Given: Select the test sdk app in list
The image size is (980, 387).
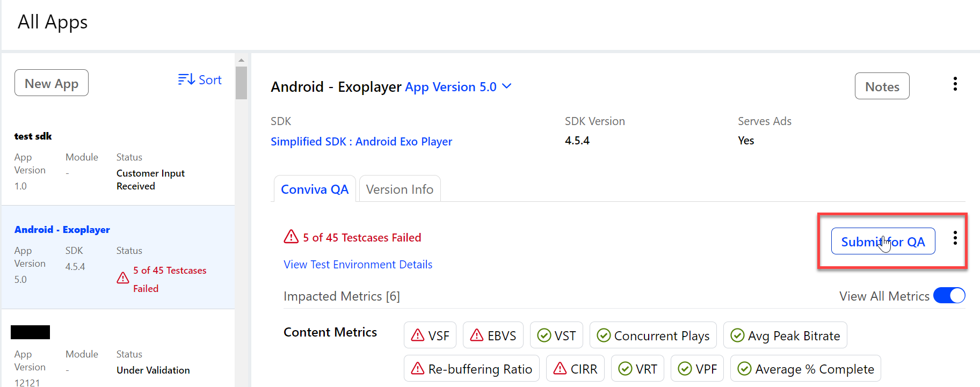Looking at the screenshot, I should (x=33, y=136).
